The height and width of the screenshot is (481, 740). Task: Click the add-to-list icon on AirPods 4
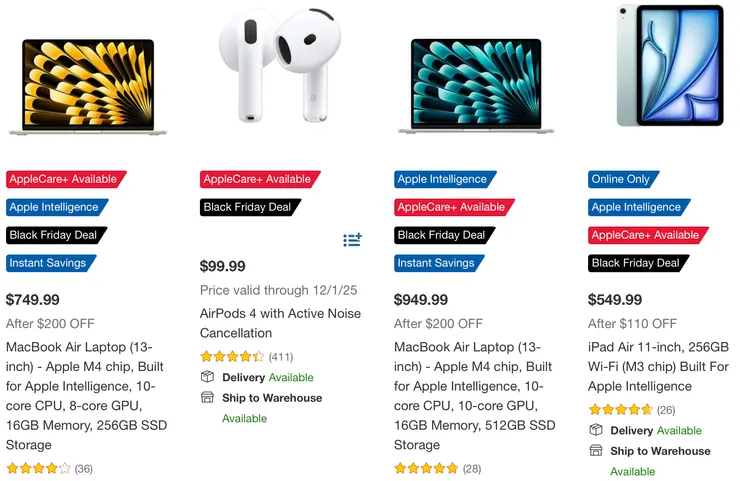click(352, 240)
